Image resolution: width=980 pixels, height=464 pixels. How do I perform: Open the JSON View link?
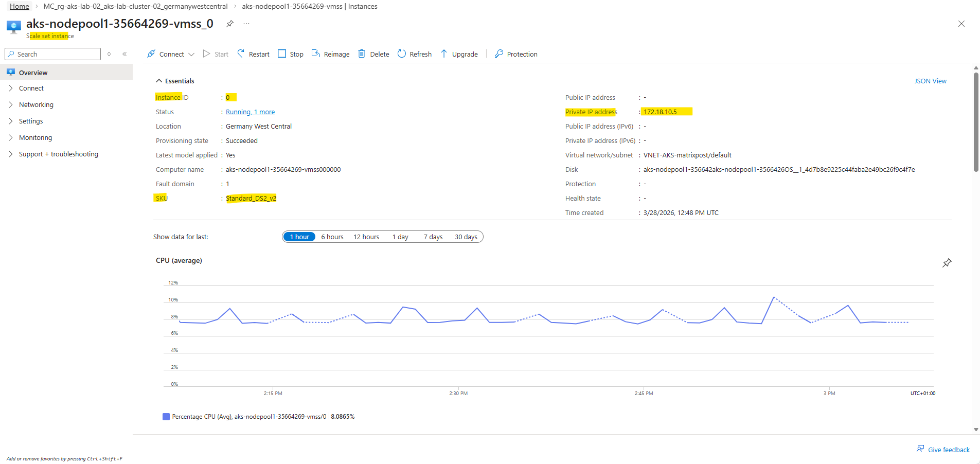(930, 81)
